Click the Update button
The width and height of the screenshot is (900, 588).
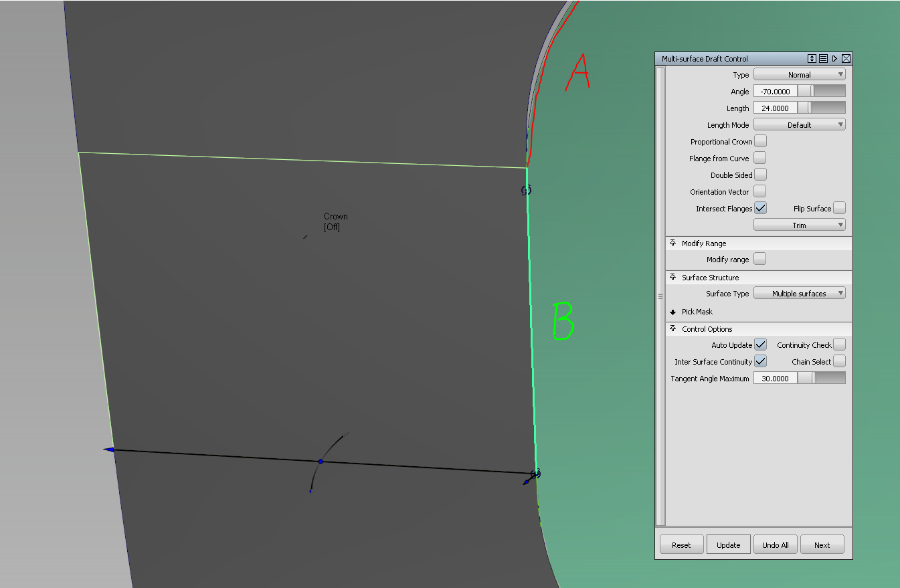tap(728, 544)
